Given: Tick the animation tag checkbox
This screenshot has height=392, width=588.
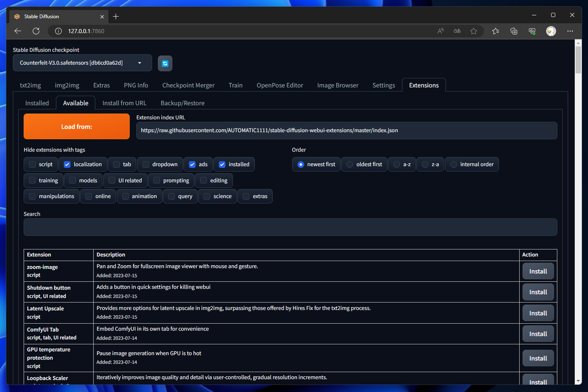Looking at the screenshot, I should click(126, 196).
